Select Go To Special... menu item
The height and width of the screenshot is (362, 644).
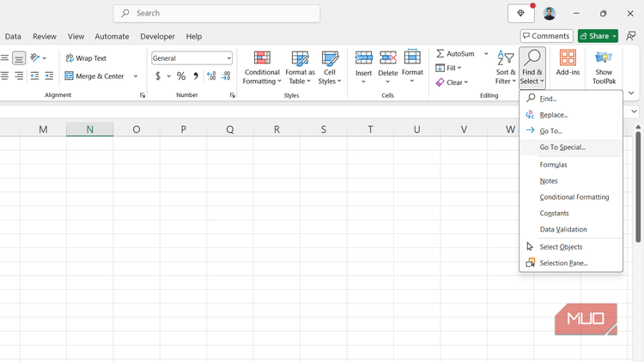[x=571, y=148]
